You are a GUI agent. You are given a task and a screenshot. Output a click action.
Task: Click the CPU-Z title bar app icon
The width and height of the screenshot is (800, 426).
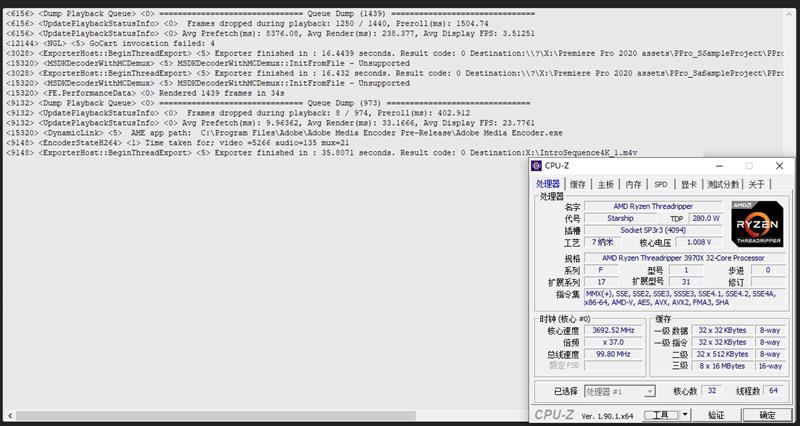536,166
